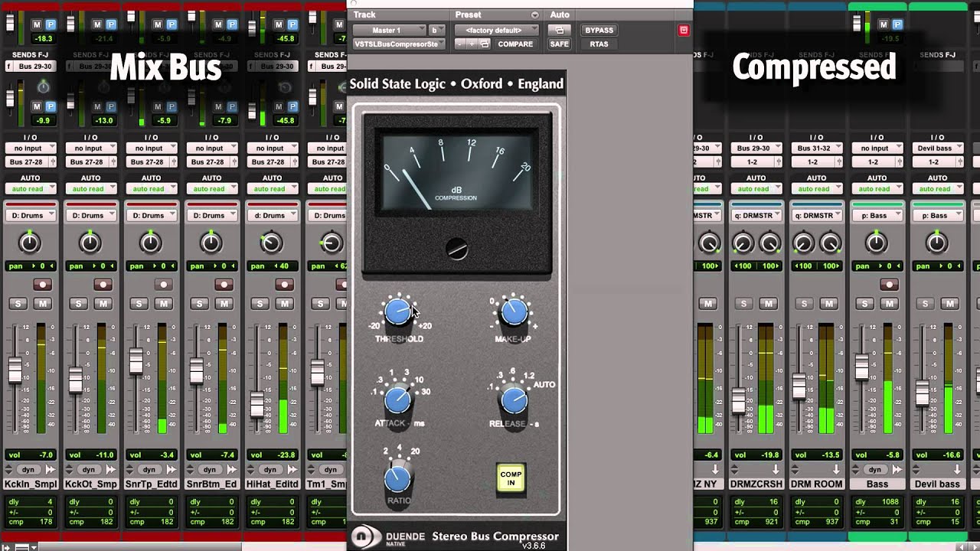Screen dimensions: 980x551
Task: Open the VSTSLBusCompresorSte plugin selector
Action: coord(399,44)
